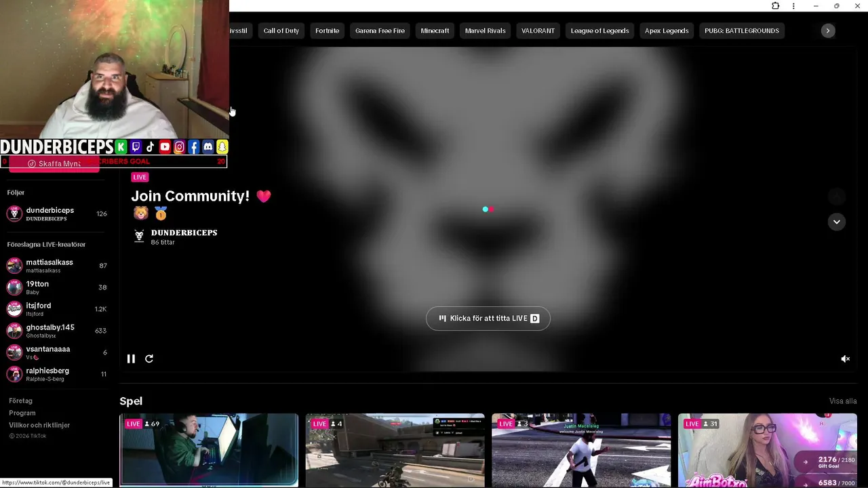Click the DUNDERBICEPS lion logo in player
868x488 pixels.
click(139, 236)
